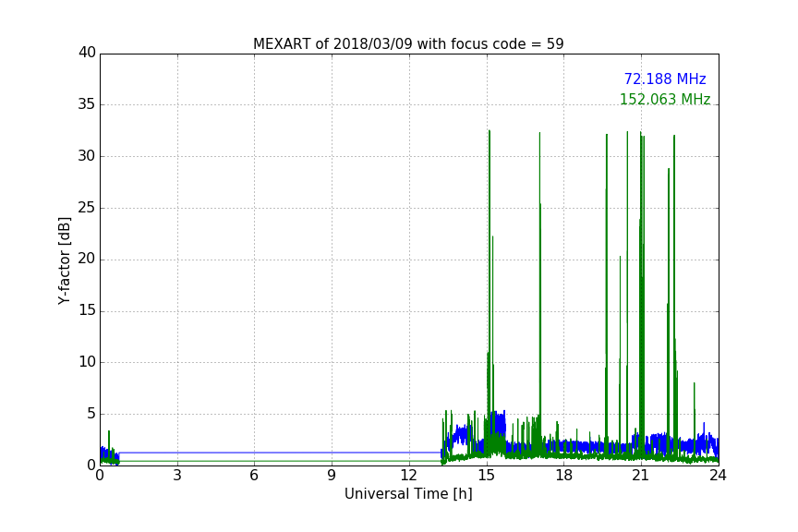Screen dimensions: 798x532
Task: Click the x-axis tick label 18
Action: (564, 476)
